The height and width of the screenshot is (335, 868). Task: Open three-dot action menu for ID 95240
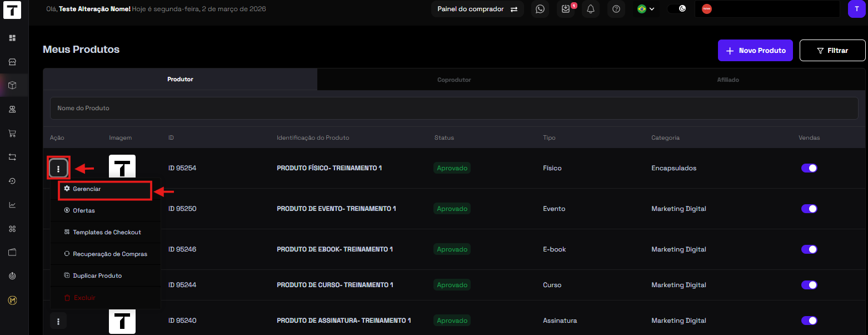coord(58,321)
